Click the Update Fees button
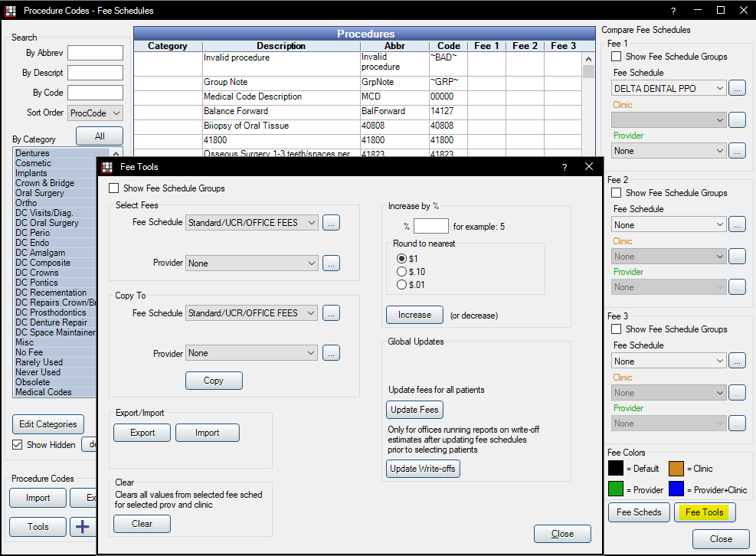 coord(414,410)
